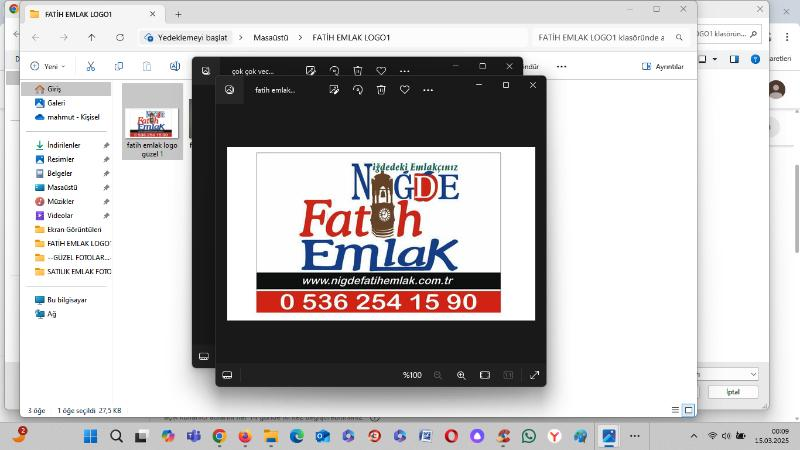Enter fullscreen view of the photo
800x450 pixels.
(x=534, y=375)
